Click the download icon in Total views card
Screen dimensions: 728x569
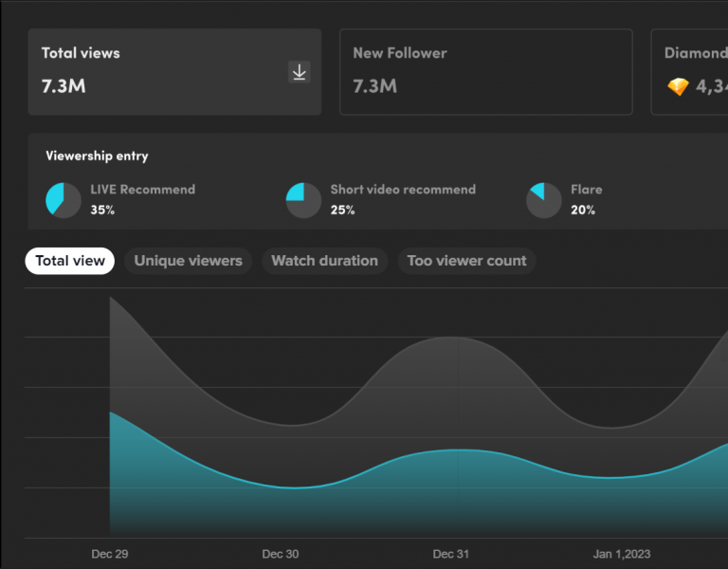[x=299, y=72]
